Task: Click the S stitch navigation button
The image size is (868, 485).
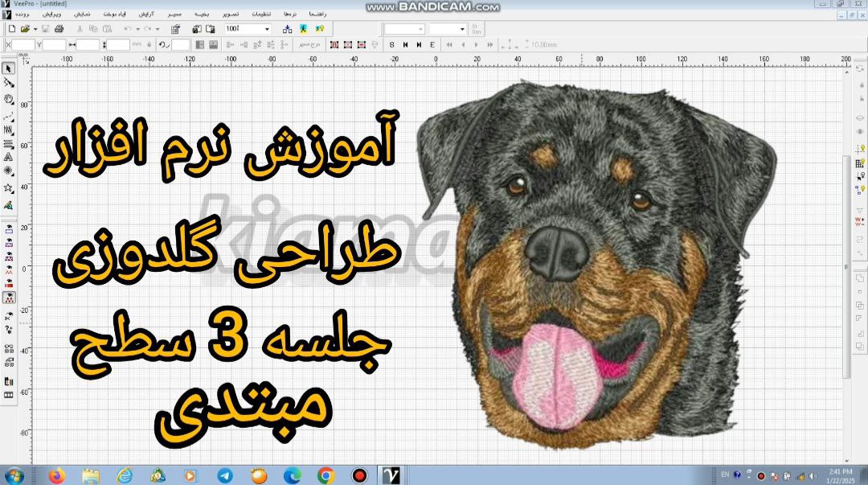Action: 392,45
